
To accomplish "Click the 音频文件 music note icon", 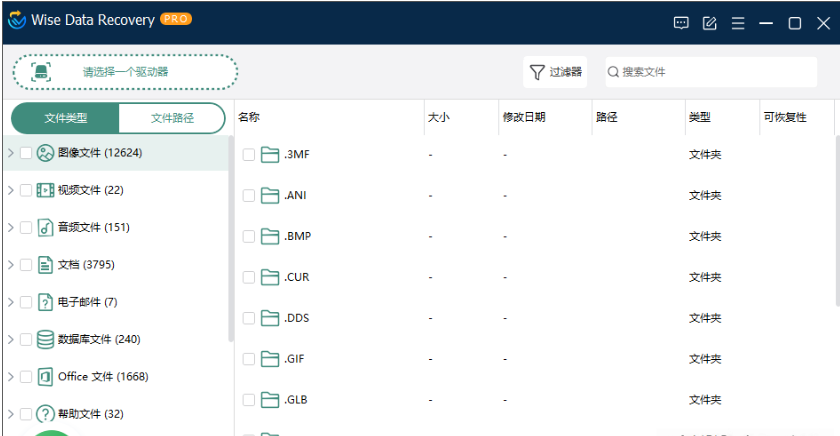I will [x=45, y=228].
